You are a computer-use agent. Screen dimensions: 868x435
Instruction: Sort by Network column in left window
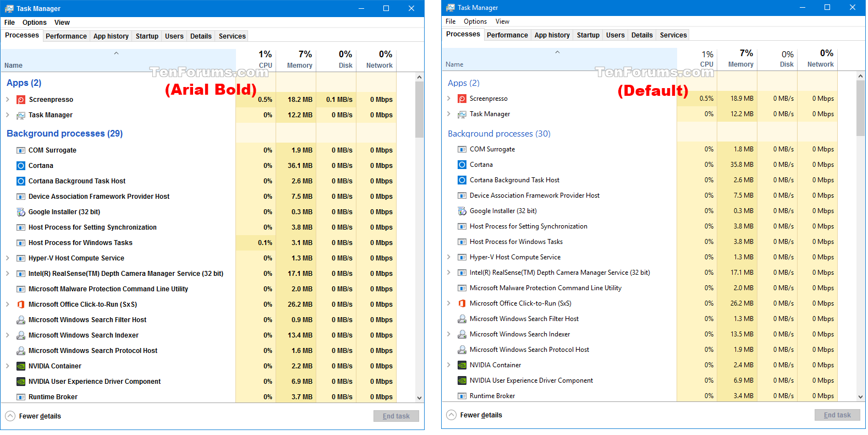(x=376, y=60)
